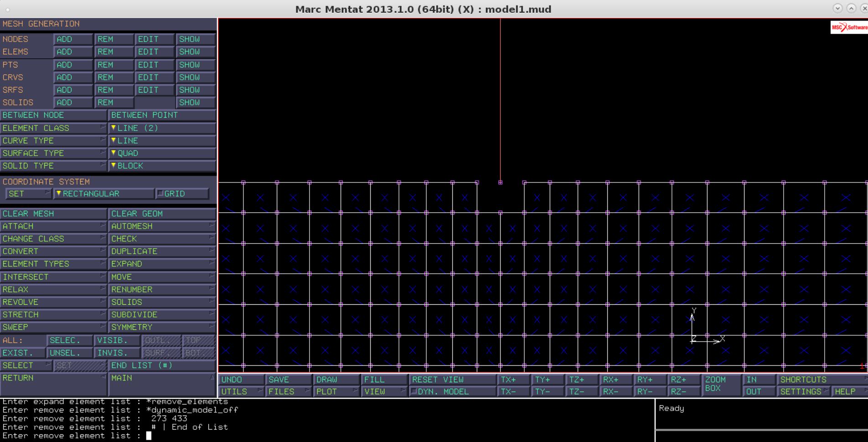Click RETURN button
The image size is (868, 442).
coord(53,384)
